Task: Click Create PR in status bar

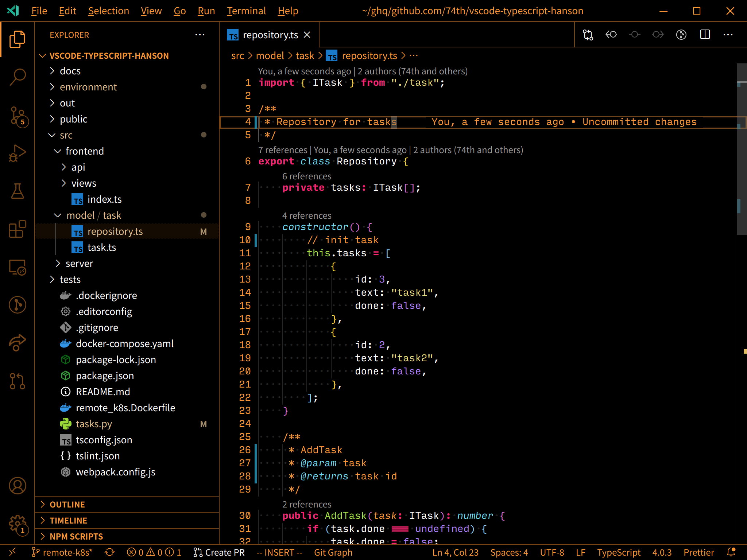Action: 219,552
